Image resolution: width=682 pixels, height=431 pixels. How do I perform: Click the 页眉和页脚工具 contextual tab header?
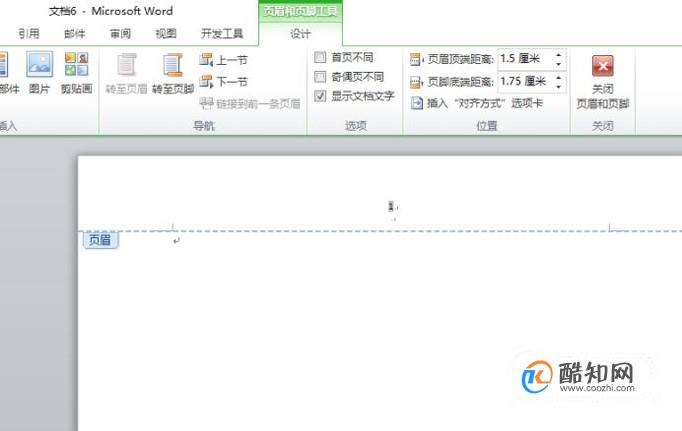pyautogui.click(x=300, y=11)
